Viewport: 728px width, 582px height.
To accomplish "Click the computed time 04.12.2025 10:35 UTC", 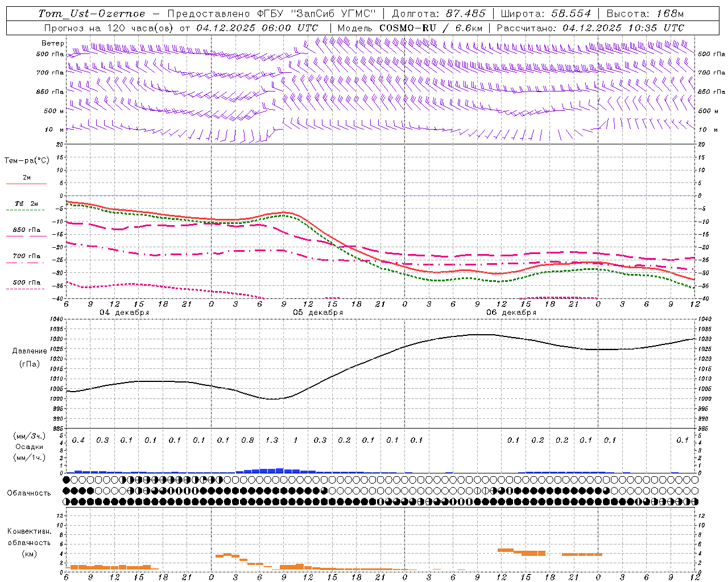I will [x=623, y=28].
